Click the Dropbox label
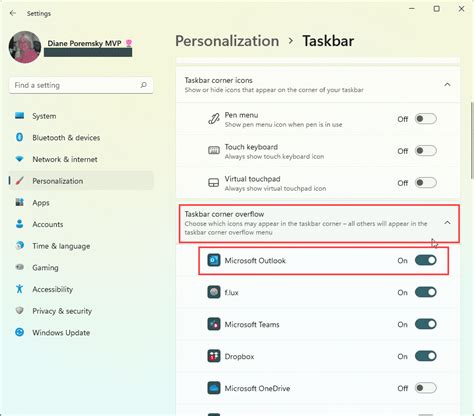 [x=239, y=356]
